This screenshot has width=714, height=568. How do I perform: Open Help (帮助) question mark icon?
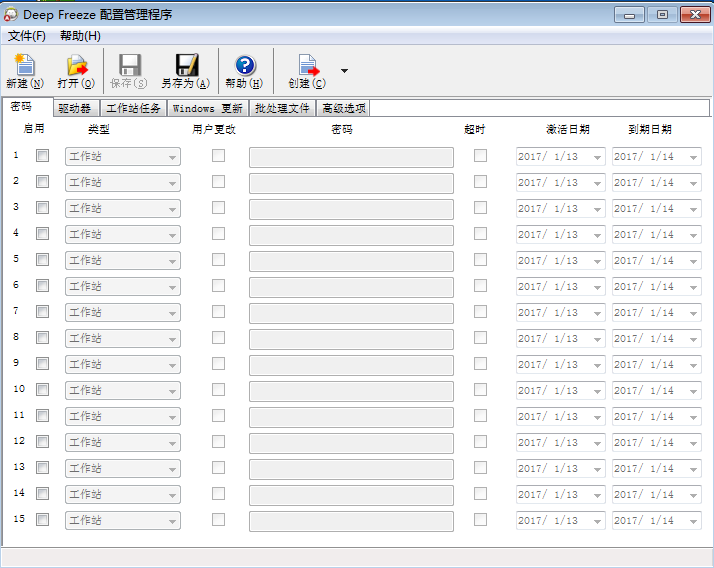point(244,66)
